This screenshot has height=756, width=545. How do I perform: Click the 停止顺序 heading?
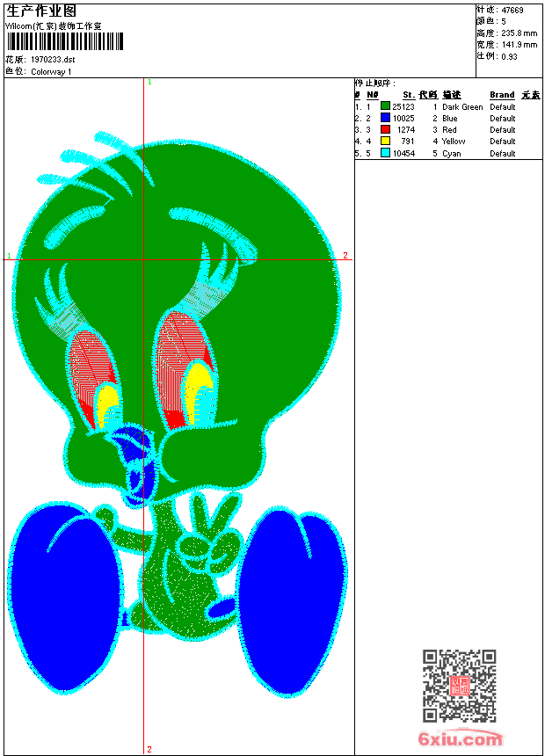374,84
